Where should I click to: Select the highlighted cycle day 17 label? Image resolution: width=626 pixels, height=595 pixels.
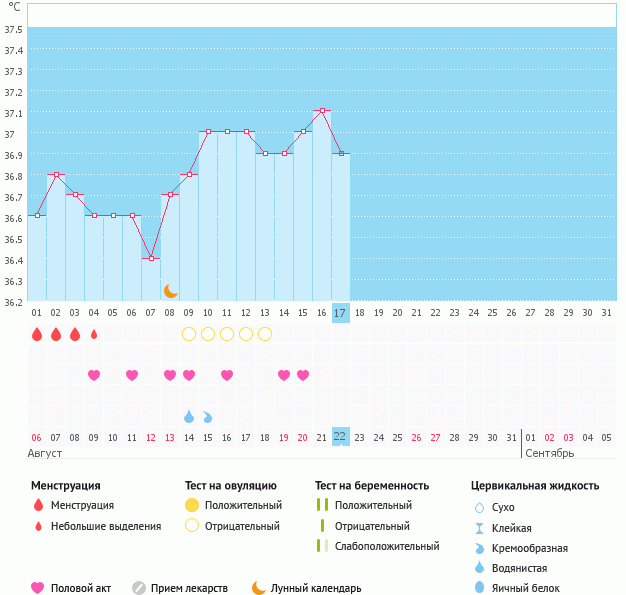[x=340, y=313]
